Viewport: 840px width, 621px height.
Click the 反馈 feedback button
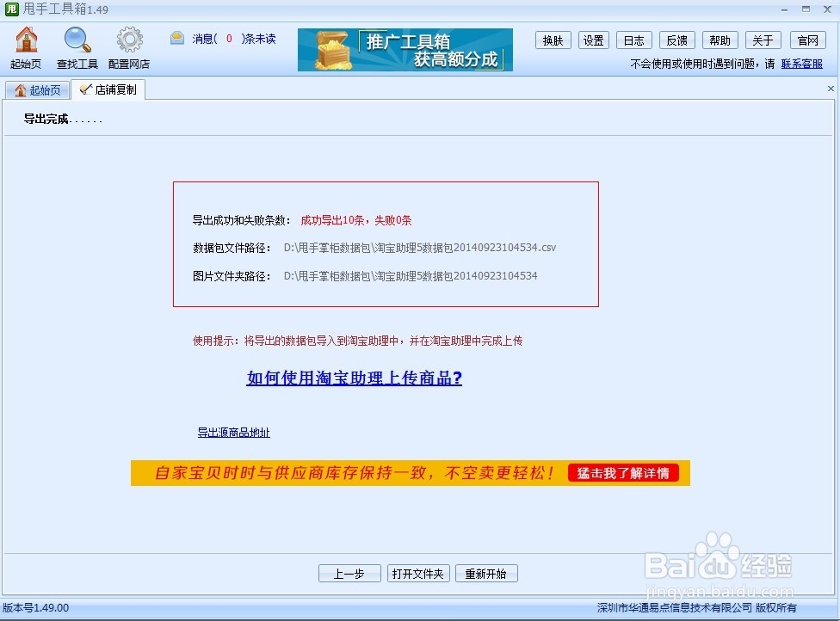tap(677, 40)
